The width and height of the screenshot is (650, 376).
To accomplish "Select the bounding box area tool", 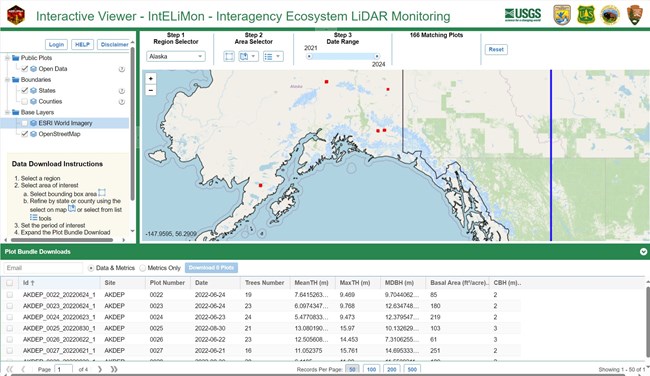I will tap(229, 56).
